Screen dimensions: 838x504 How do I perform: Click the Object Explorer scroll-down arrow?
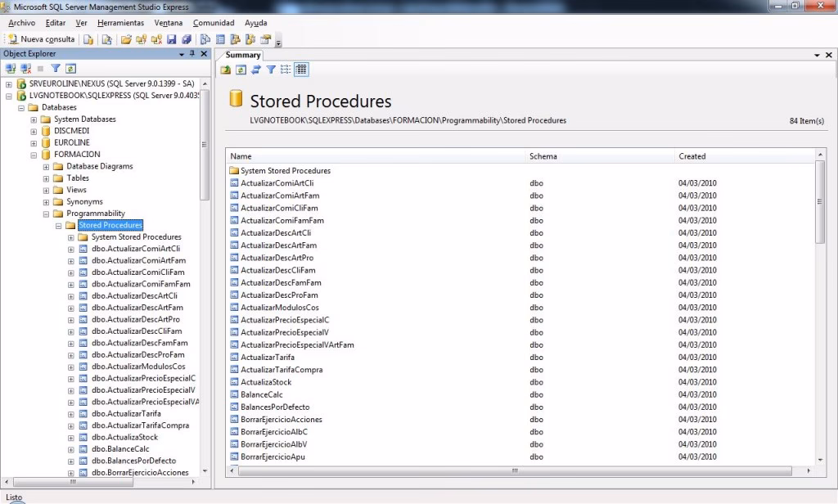[x=205, y=470]
